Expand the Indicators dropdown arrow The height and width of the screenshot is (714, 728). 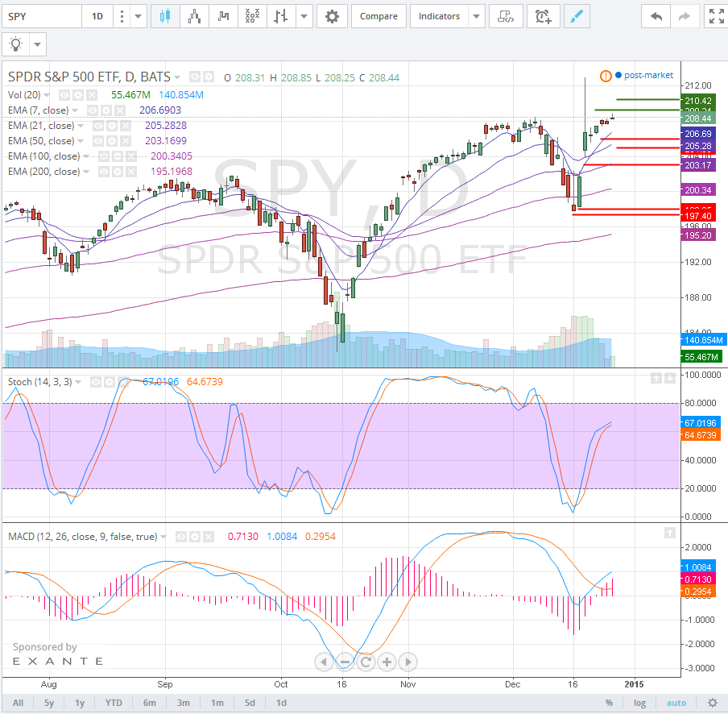coord(477,16)
